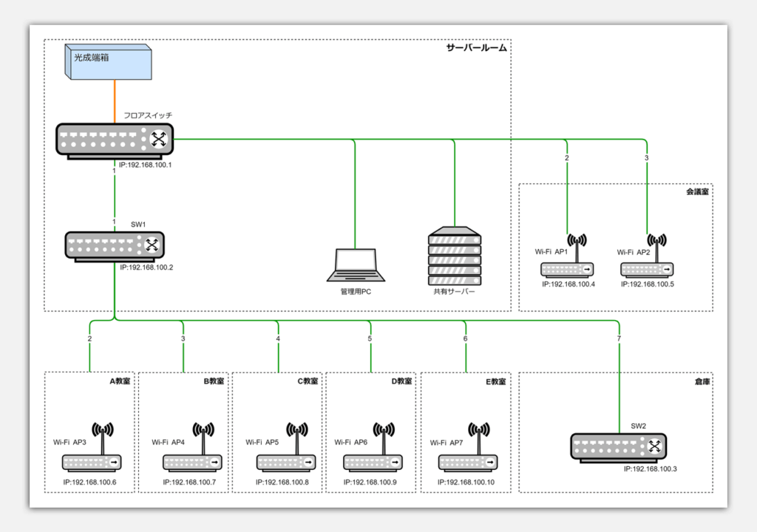The image size is (757, 532).
Task: Click the サーバールーム area title
Action: tap(476, 49)
